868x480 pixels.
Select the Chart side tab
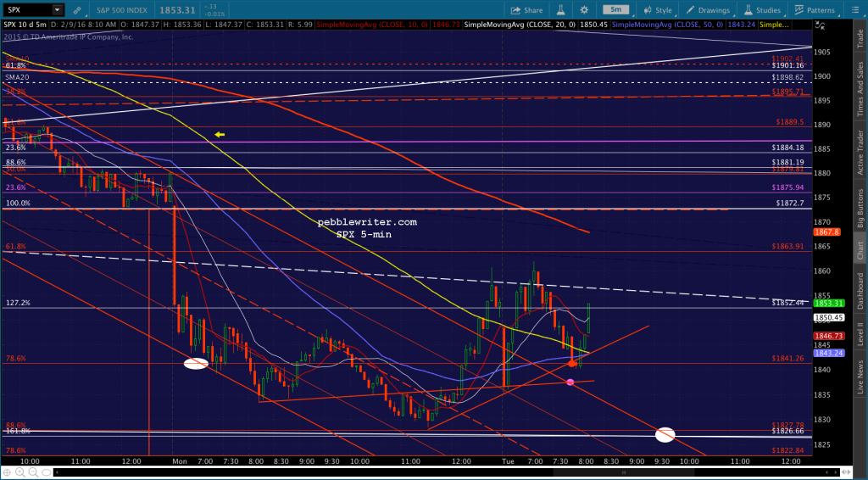pos(860,249)
